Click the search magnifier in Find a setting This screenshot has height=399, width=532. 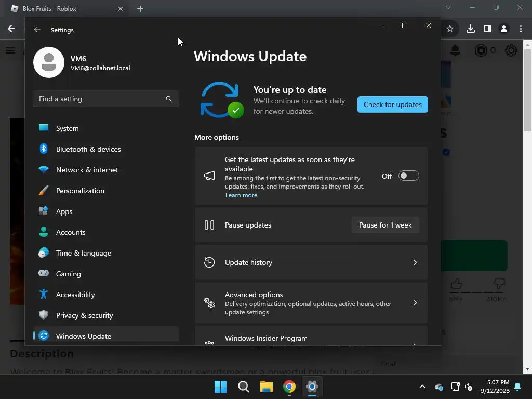[x=169, y=99]
